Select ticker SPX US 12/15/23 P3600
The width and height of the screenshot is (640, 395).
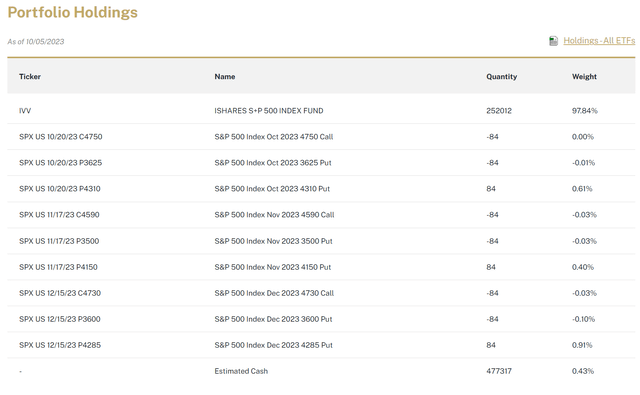[x=60, y=319]
